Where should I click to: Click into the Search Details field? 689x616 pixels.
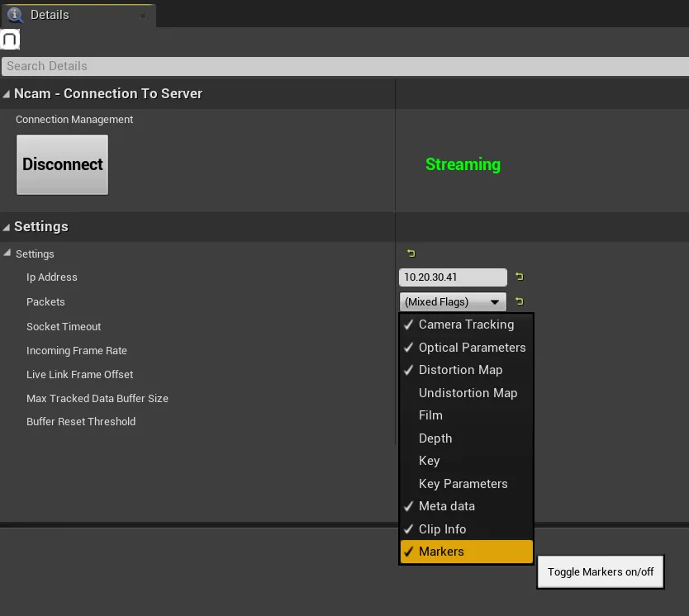tap(345, 66)
